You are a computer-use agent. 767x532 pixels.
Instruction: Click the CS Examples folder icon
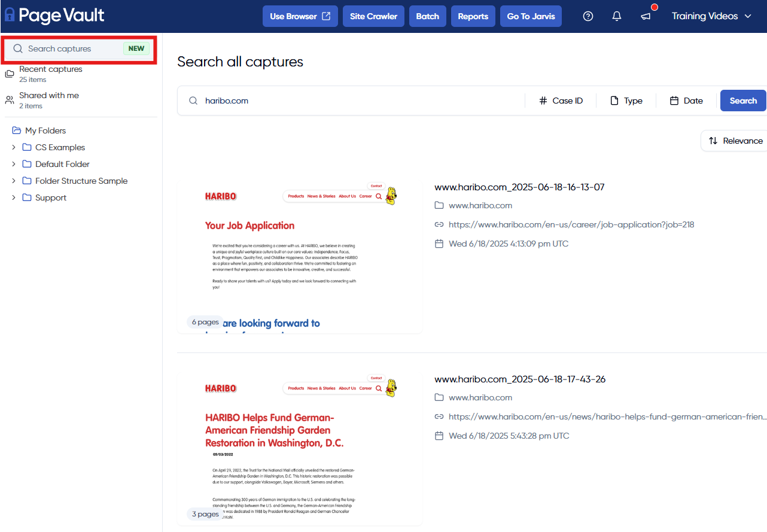(x=27, y=147)
